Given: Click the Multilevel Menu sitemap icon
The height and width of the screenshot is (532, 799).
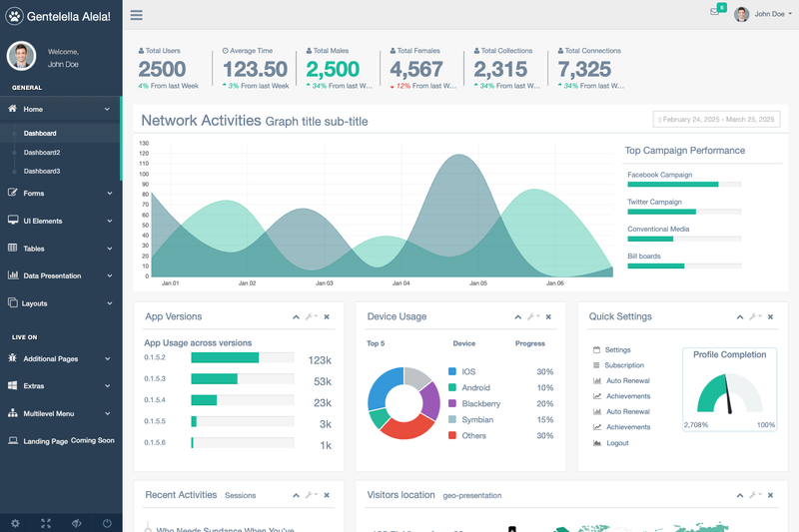Looking at the screenshot, I should tap(13, 413).
